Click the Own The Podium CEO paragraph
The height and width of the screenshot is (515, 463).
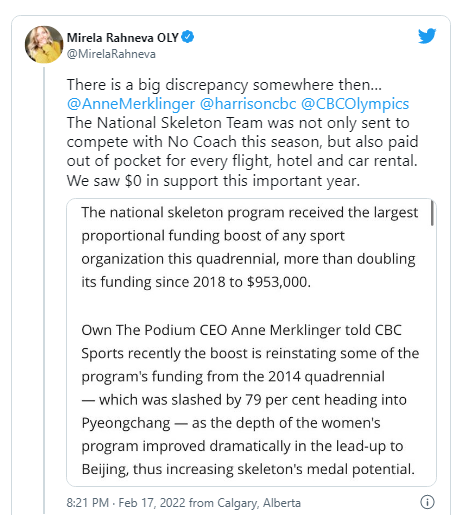[250, 399]
